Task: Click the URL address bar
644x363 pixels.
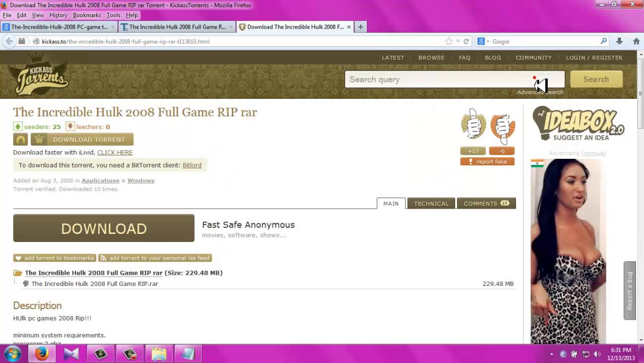Action: pyautogui.click(x=242, y=41)
